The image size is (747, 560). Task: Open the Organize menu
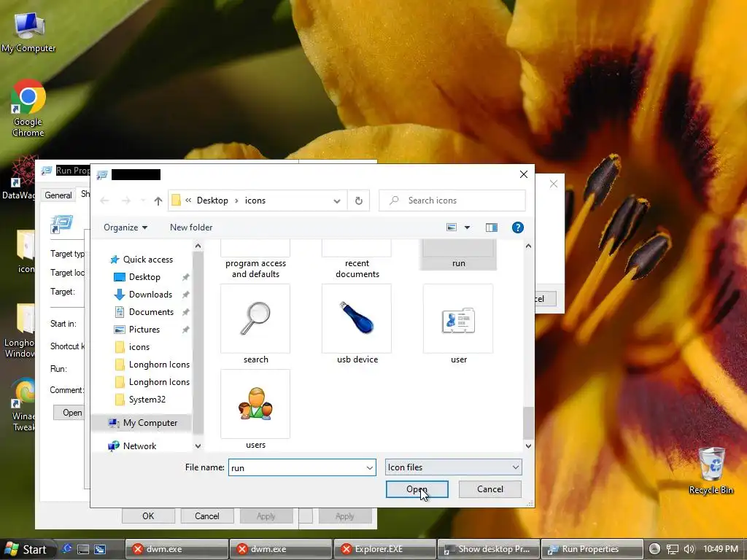125,227
